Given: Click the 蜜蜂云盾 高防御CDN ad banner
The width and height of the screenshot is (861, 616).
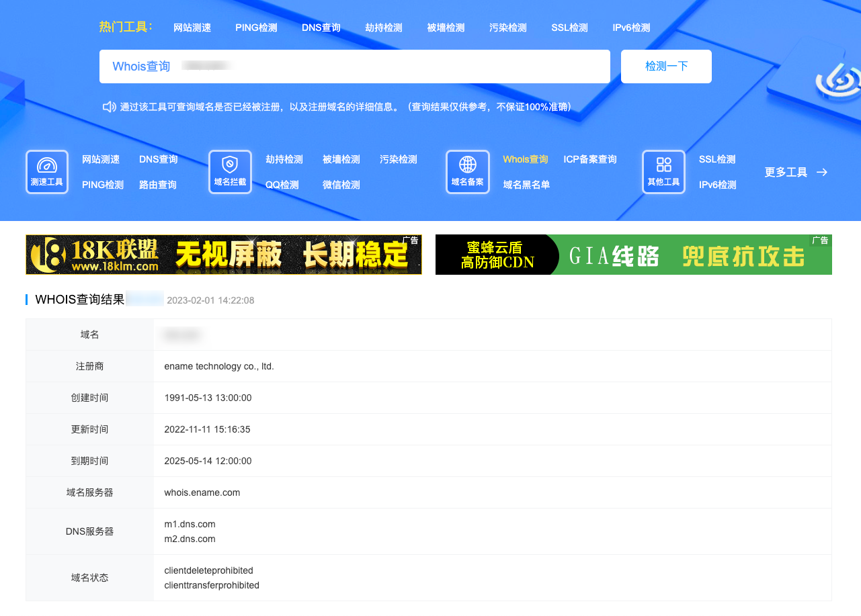Looking at the screenshot, I should (633, 255).
